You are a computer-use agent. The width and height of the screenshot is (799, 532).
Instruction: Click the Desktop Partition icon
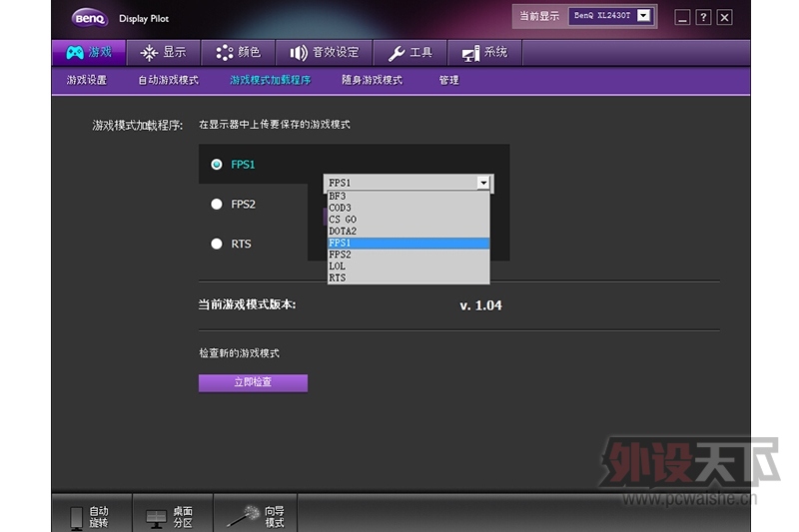156,517
